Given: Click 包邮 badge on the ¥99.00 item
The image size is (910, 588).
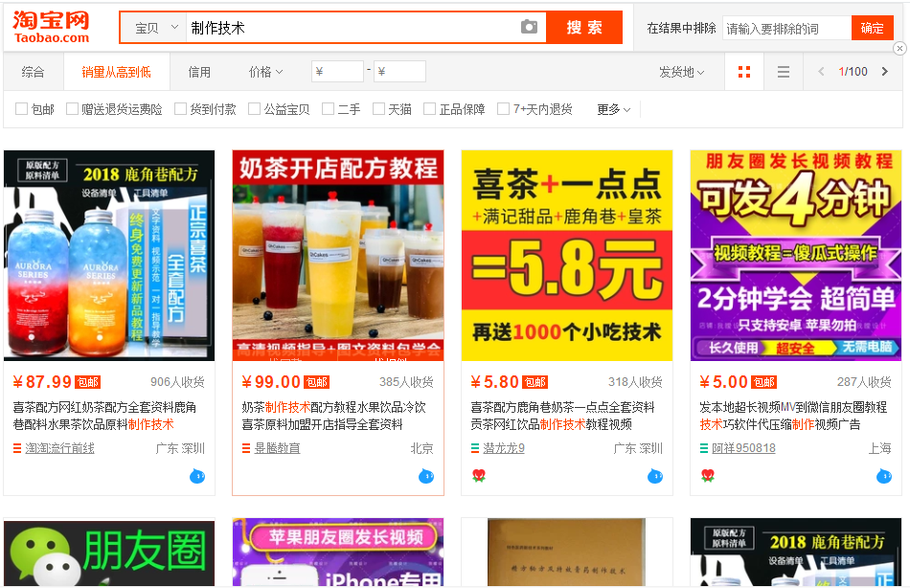Looking at the screenshot, I should [317, 382].
